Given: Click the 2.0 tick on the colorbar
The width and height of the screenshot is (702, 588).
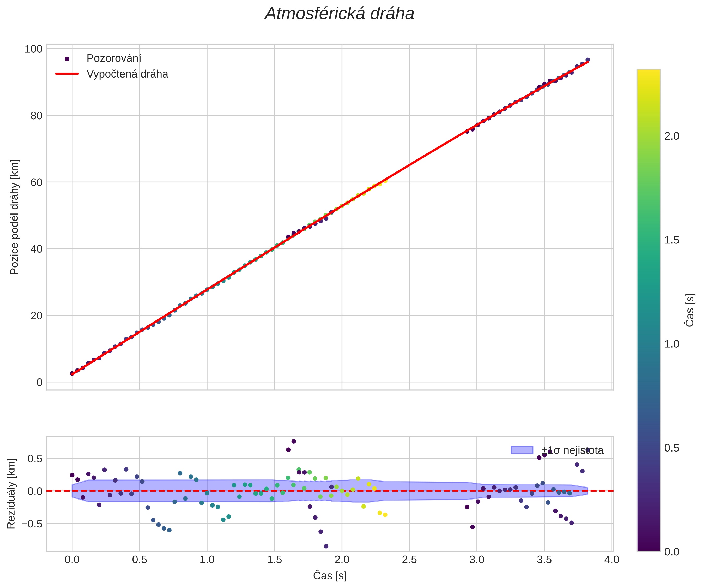Looking at the screenshot, I should (x=671, y=136).
